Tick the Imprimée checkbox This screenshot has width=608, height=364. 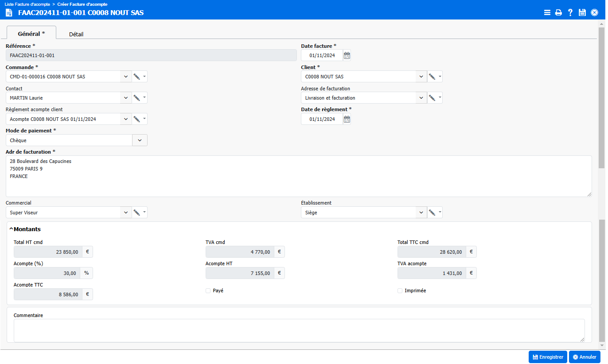(400, 291)
